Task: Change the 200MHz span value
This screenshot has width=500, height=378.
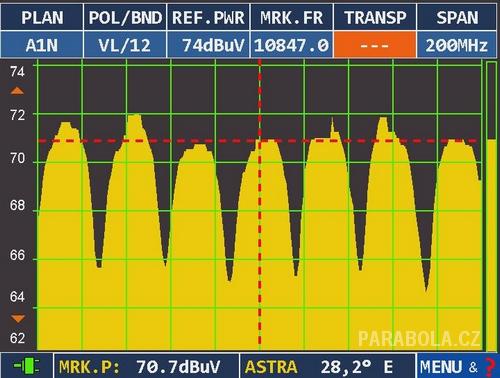Action: pyautogui.click(x=457, y=45)
